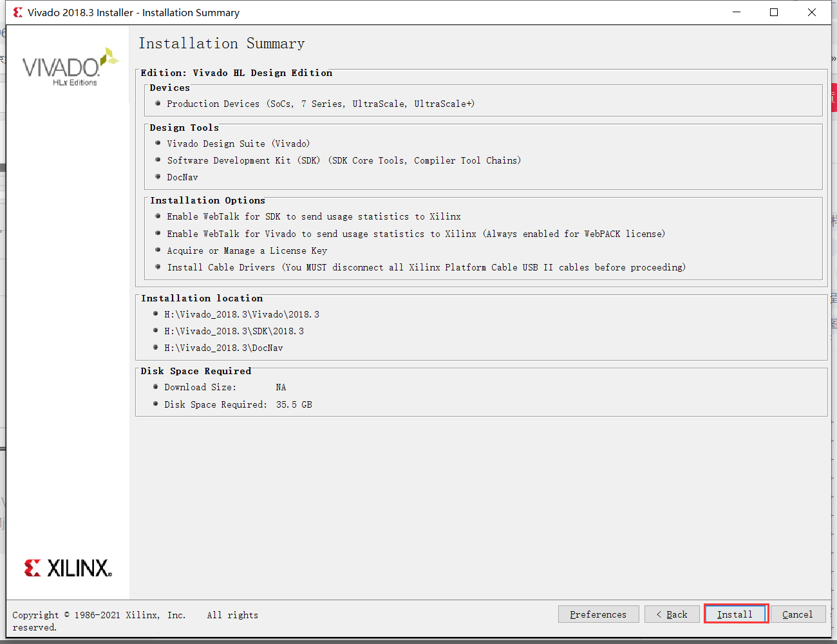This screenshot has height=644, width=837.
Task: Maximize the Vivado installer window
Action: 774,12
